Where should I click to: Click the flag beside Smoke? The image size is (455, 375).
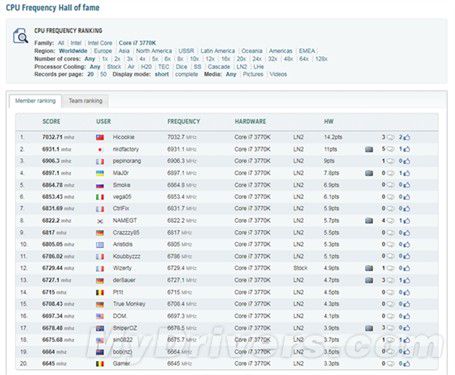pyautogui.click(x=100, y=185)
